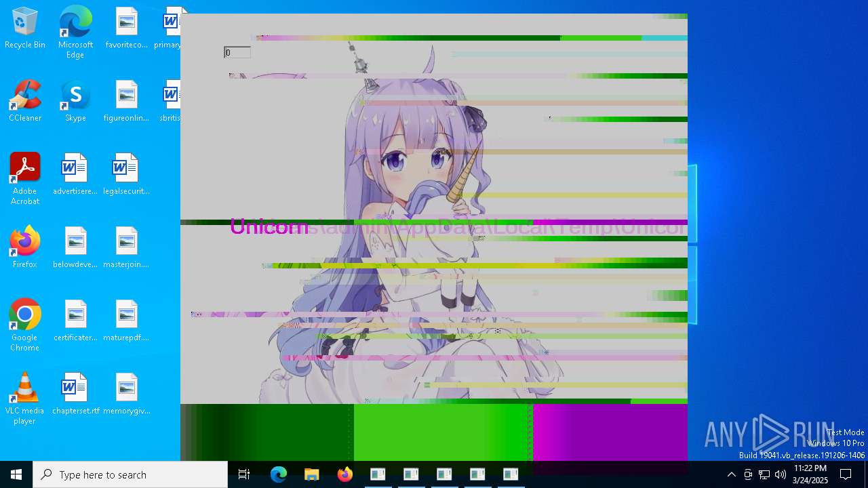Open the legalsecurit... Word document
Image resolution: width=868 pixels, height=488 pixels.
(126, 174)
